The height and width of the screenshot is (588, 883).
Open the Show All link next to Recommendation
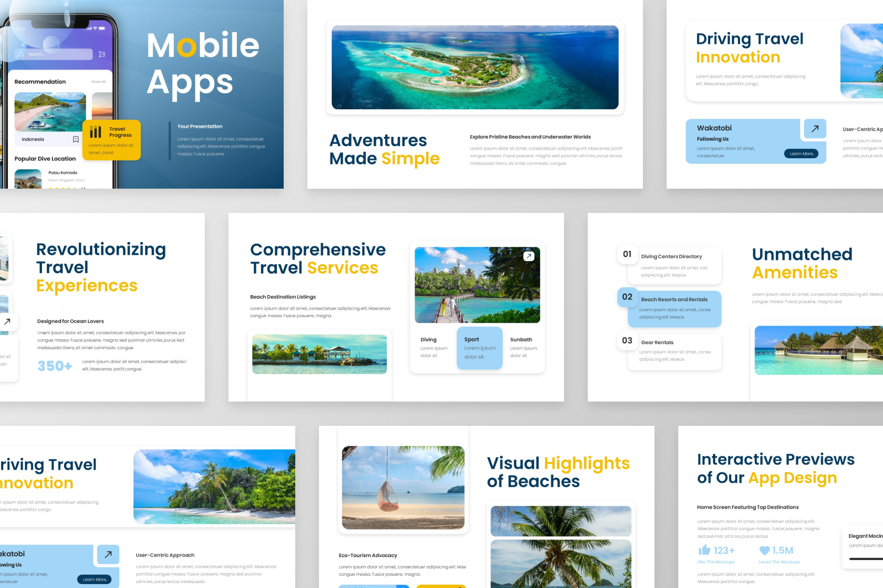98,81
